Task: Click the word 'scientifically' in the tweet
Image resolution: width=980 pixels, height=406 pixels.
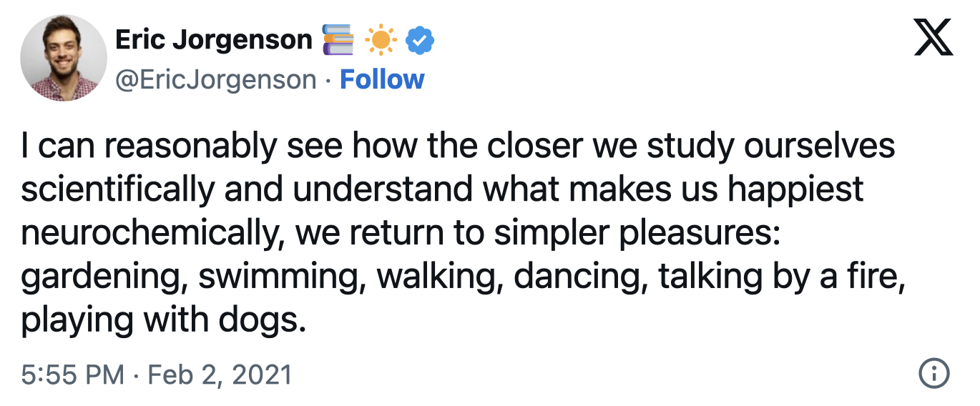Action: tap(117, 191)
